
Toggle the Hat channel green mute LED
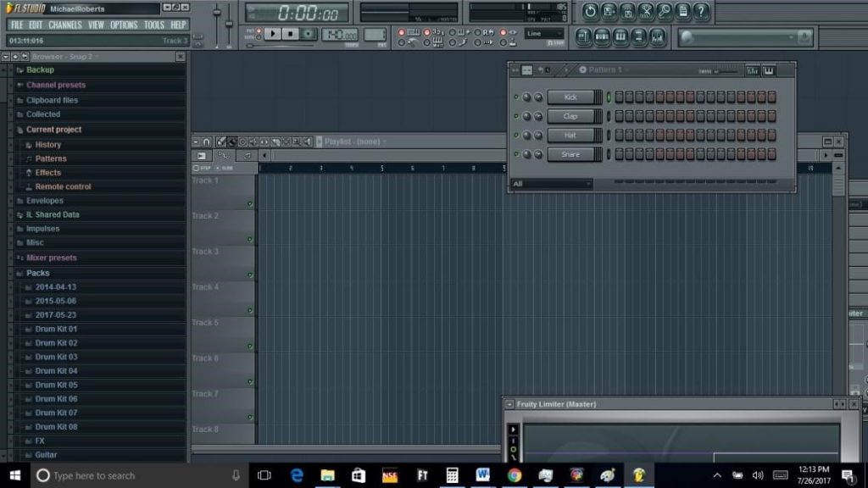[515, 136]
